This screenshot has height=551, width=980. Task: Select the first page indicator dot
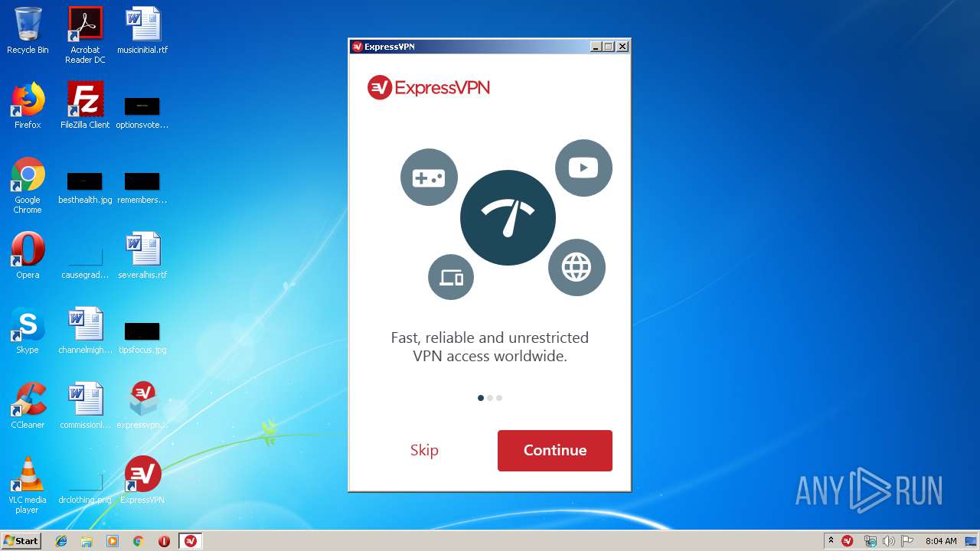(x=481, y=398)
